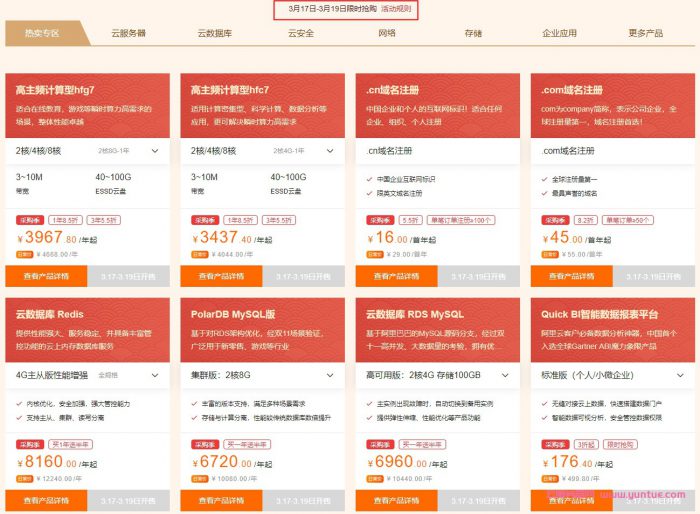Expand the hfg7 spec dropdown chevron
Screen dimensions: 700x514
(155, 151)
